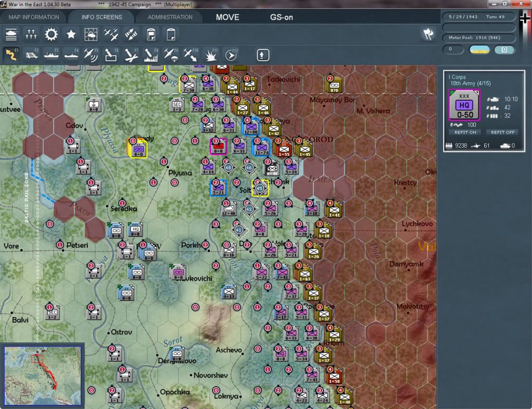Select the red HQ counter with magenta border
Image resolution: width=532 pixels, height=409 pixels.
click(218, 146)
